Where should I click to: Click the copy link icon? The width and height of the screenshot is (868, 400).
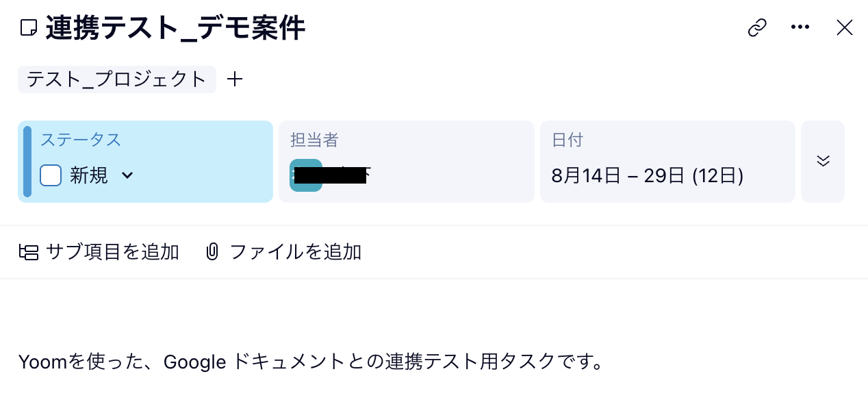pos(756,28)
